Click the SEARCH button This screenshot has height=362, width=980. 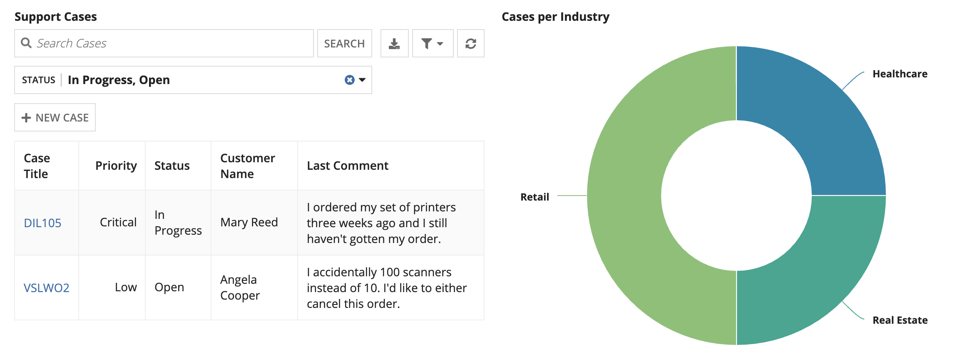(344, 43)
